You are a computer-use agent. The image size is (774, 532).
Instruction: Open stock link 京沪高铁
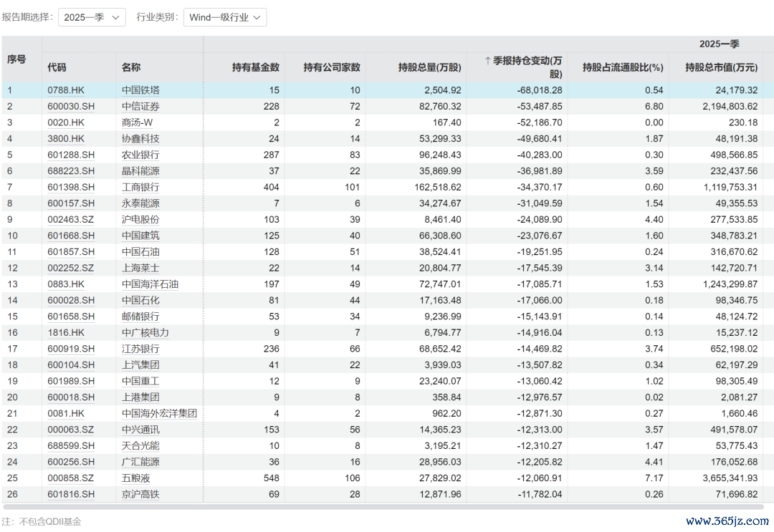coord(140,495)
